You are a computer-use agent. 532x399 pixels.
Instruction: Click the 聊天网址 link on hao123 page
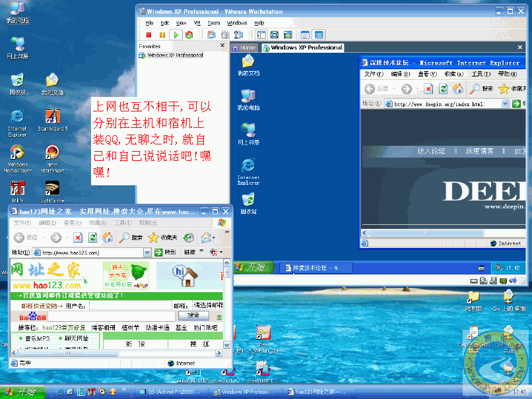[77, 339]
